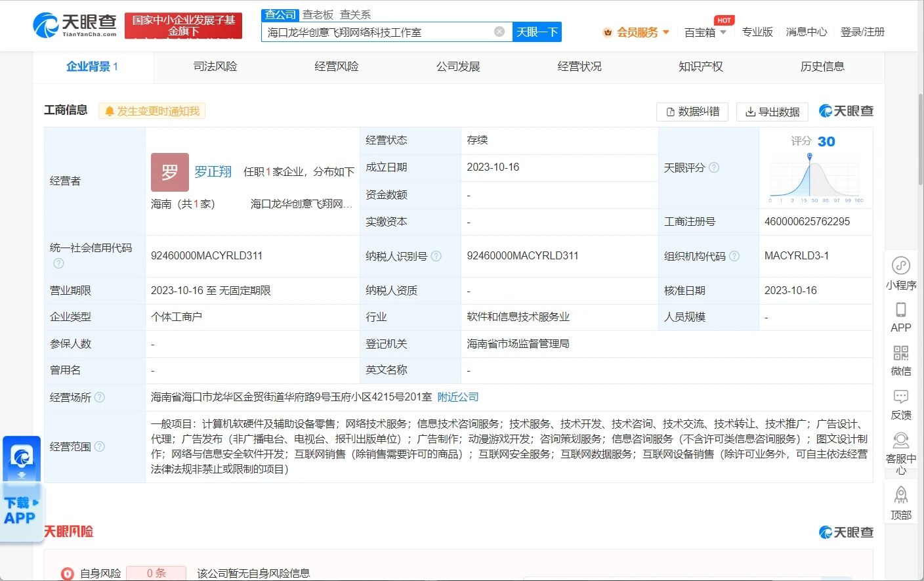Viewport: 924px width, 581px height.
Task: Open the Tianyancha logo homepage
Action: coord(75,25)
